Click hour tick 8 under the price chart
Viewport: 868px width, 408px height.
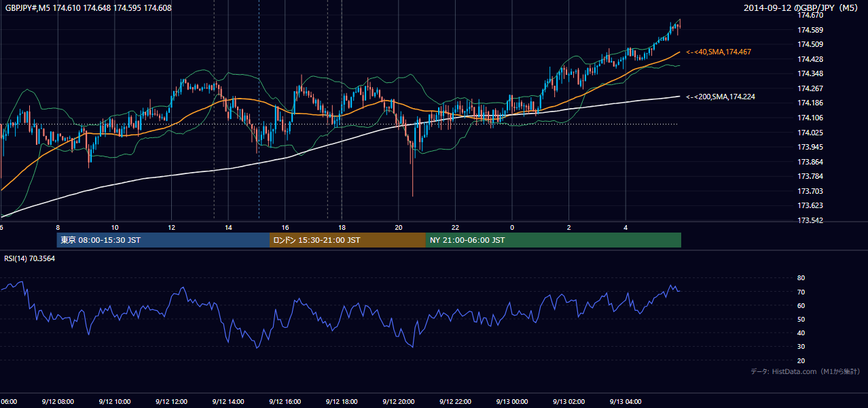(x=58, y=227)
